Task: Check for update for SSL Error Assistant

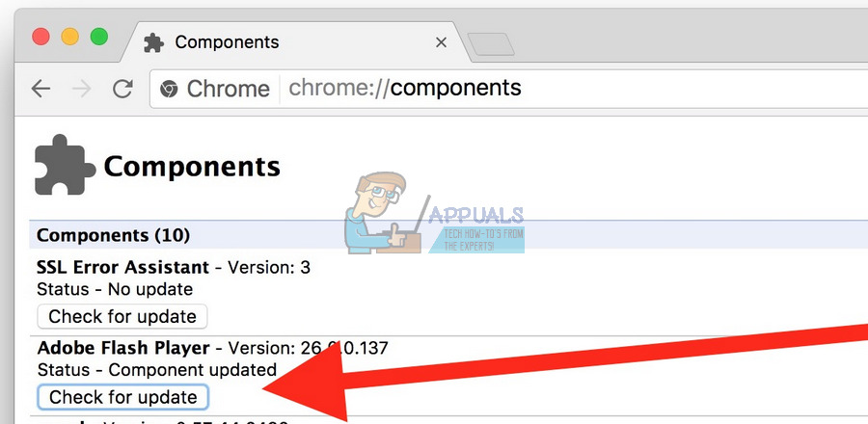Action: click(122, 316)
